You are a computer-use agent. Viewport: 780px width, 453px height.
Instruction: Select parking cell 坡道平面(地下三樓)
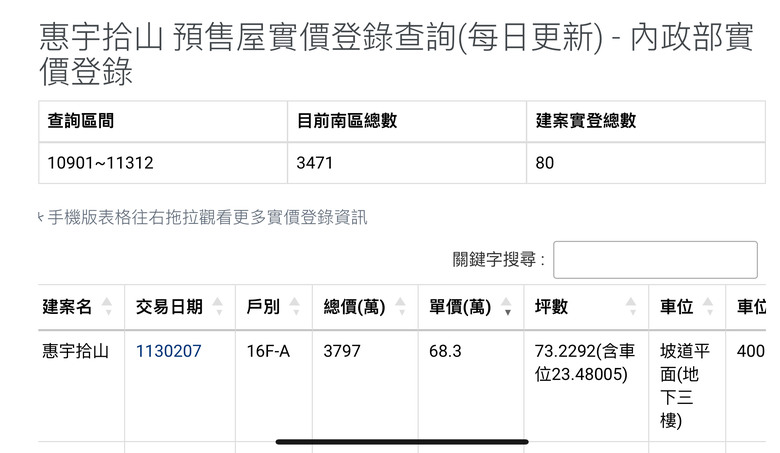[687, 386]
